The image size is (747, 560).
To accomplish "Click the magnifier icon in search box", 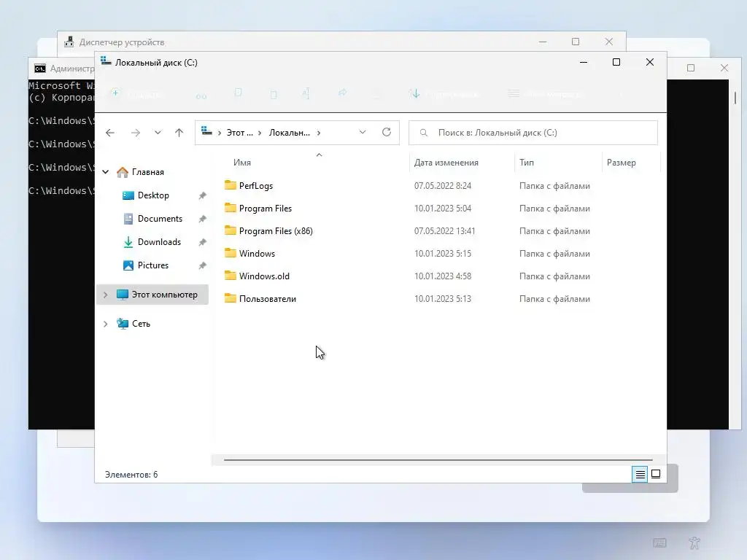I will point(424,133).
